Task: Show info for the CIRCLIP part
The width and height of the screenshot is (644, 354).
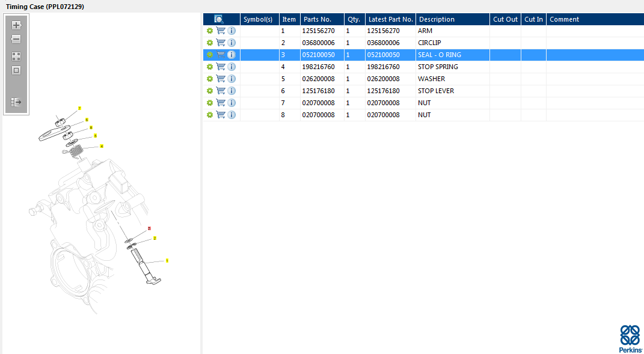Action: tap(232, 43)
